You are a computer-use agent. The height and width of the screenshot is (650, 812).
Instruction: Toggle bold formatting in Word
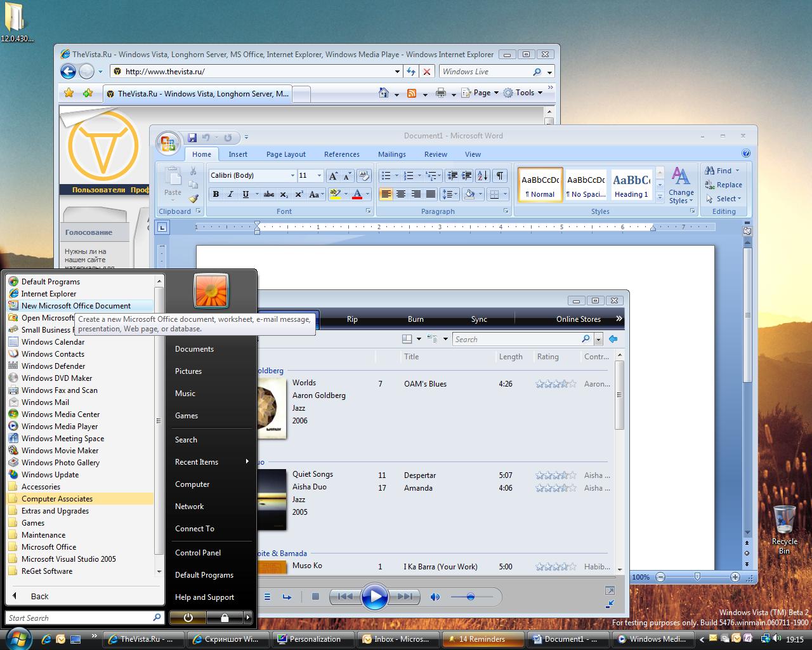[x=216, y=194]
